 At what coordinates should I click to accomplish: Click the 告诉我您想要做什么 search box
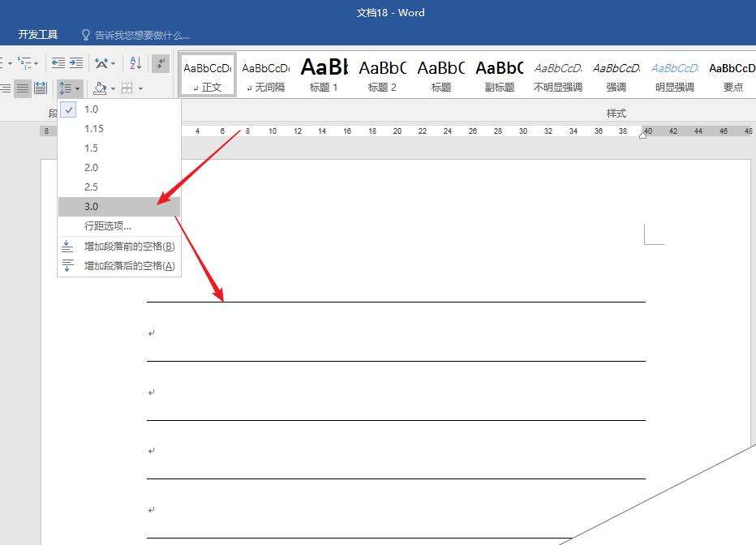[142, 35]
